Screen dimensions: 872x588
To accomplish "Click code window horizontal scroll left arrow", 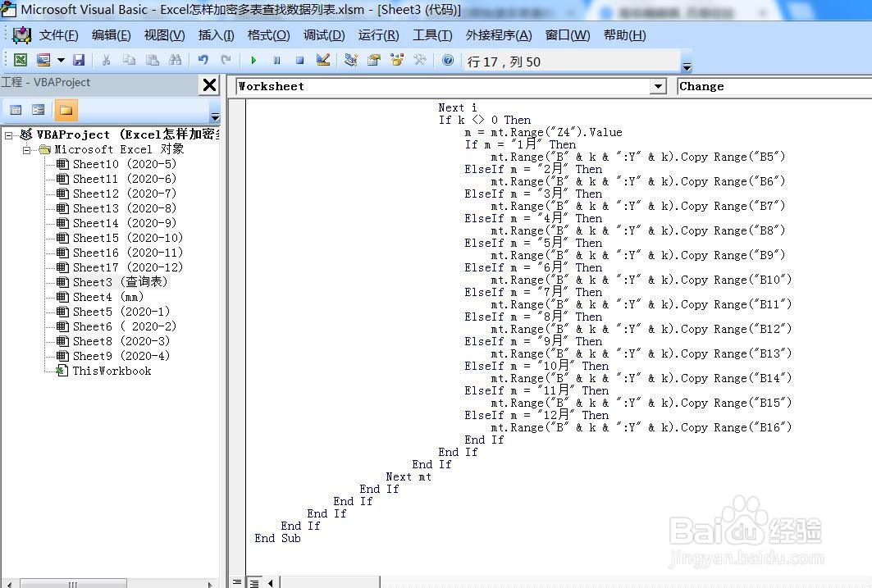I will click(270, 582).
